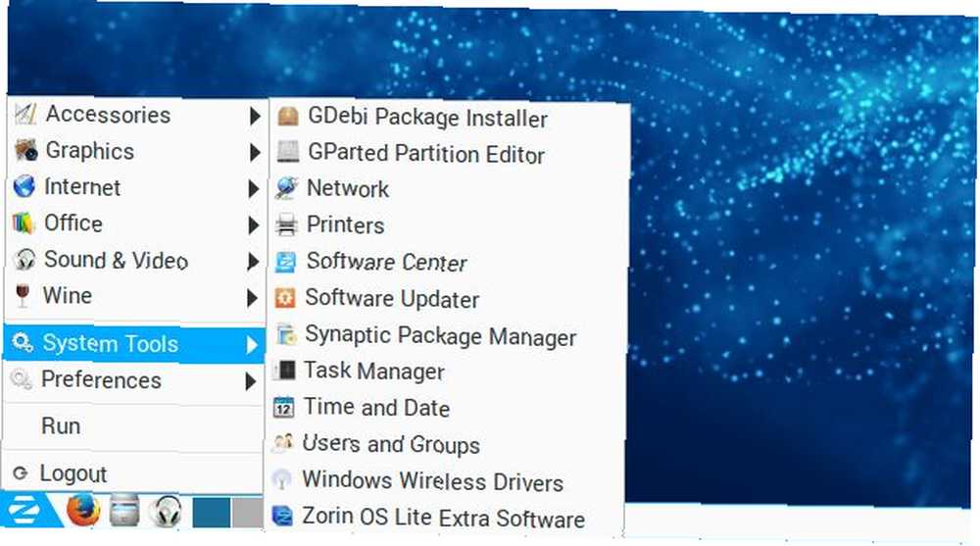Click the Sound & Video headphones icon
980x546 pixels.
[24, 260]
